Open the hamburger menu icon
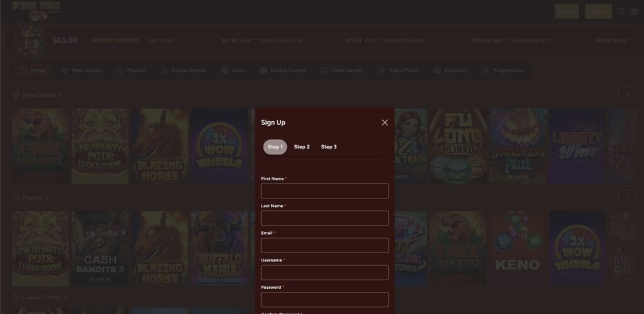This screenshot has height=314, width=644. coord(635,11)
